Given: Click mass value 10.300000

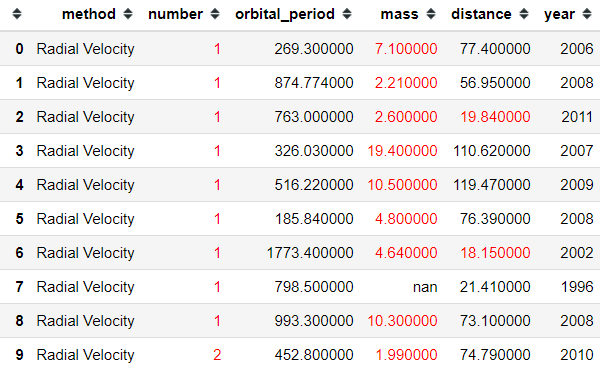Looking at the screenshot, I should point(402,320).
